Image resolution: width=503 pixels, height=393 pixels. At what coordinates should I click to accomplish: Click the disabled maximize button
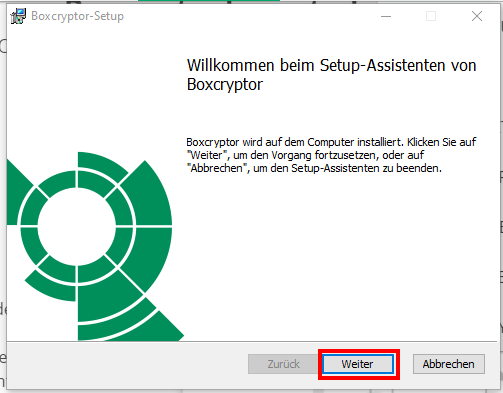pos(431,16)
